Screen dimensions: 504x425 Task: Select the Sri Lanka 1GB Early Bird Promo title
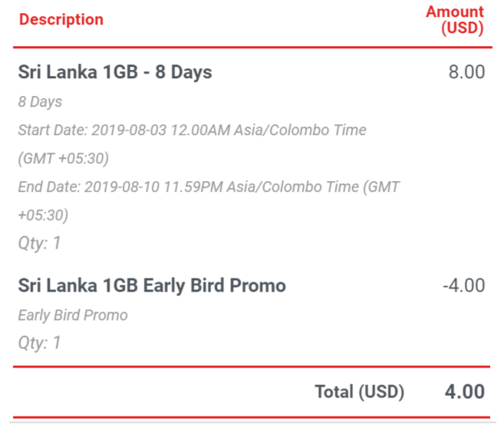coord(152,286)
